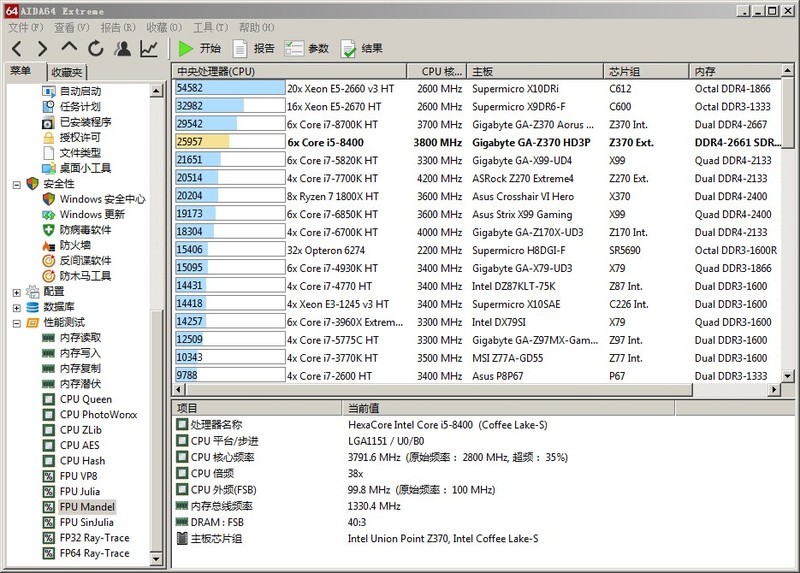Open the user profile toolbar icon

click(x=122, y=48)
